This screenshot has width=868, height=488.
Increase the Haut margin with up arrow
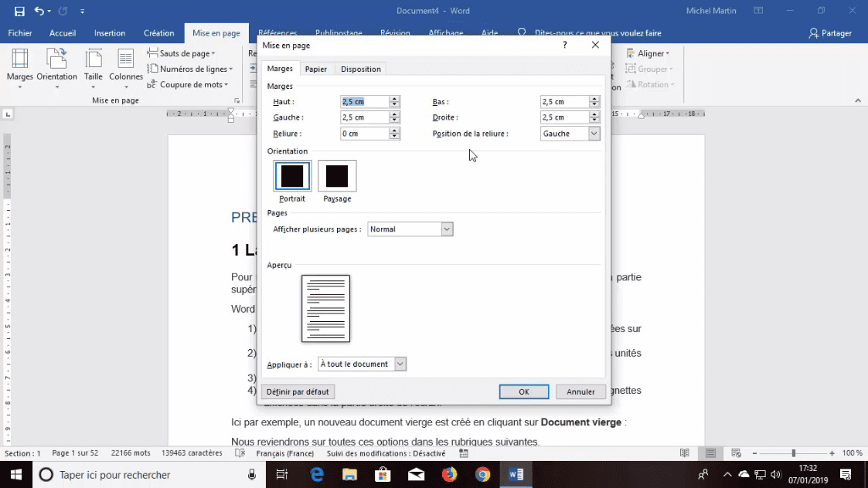[394, 99]
